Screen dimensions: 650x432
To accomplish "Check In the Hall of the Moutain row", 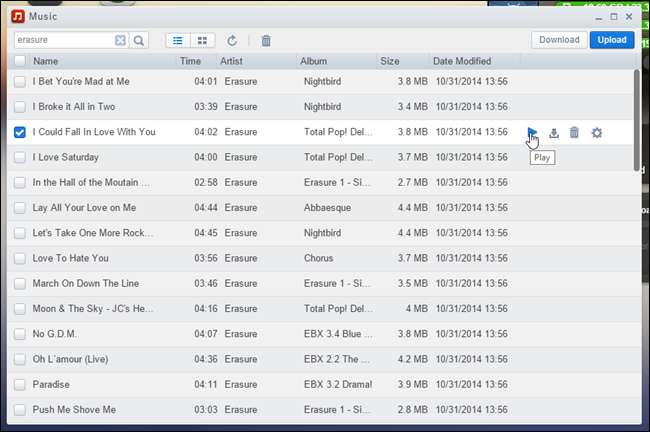I will 20,182.
